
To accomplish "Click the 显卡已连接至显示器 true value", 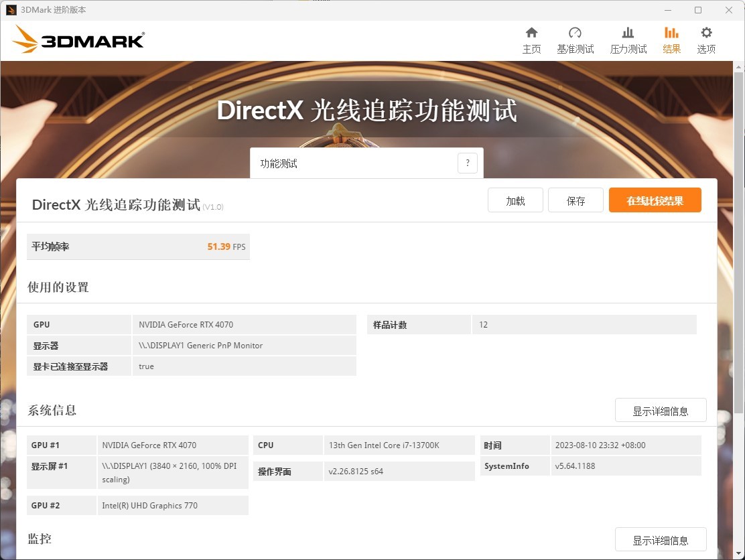I will (x=245, y=366).
